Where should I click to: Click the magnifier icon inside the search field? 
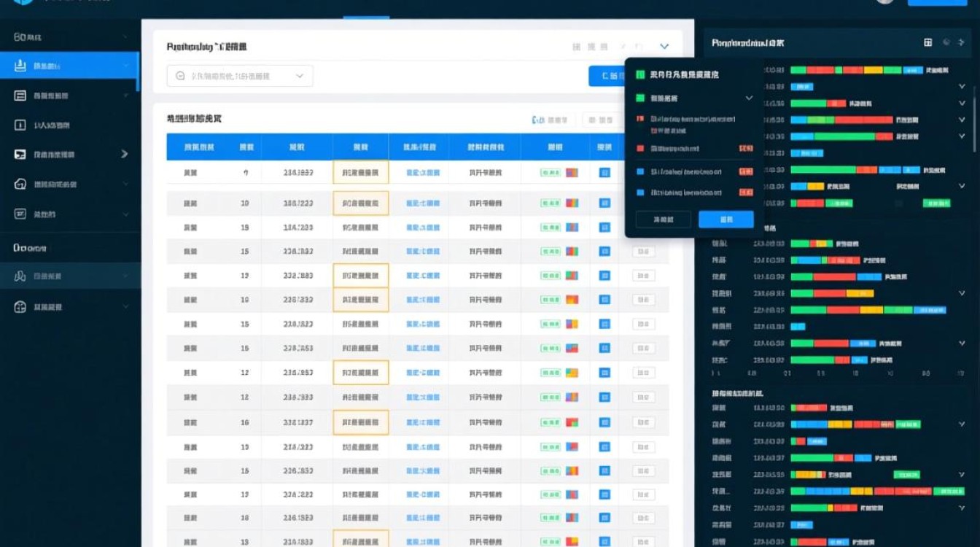click(x=180, y=76)
